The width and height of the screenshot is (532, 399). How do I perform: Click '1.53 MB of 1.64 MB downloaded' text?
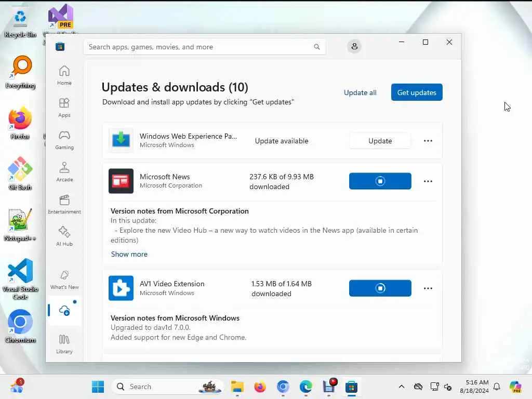pos(281,288)
